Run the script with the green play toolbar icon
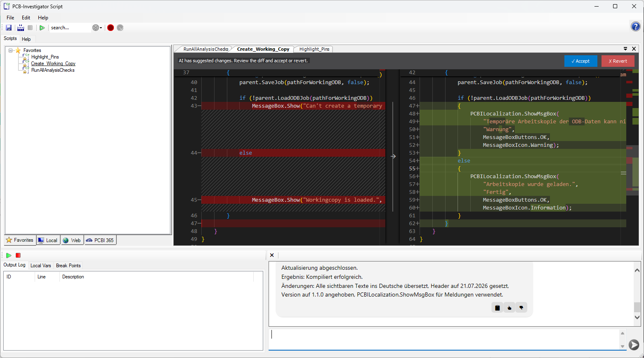This screenshot has width=644, height=358. click(x=42, y=28)
